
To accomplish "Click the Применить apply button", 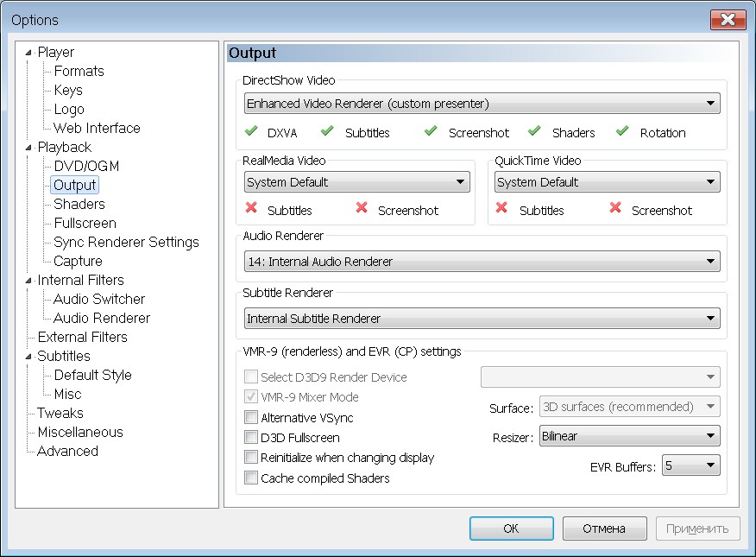I will (697, 529).
